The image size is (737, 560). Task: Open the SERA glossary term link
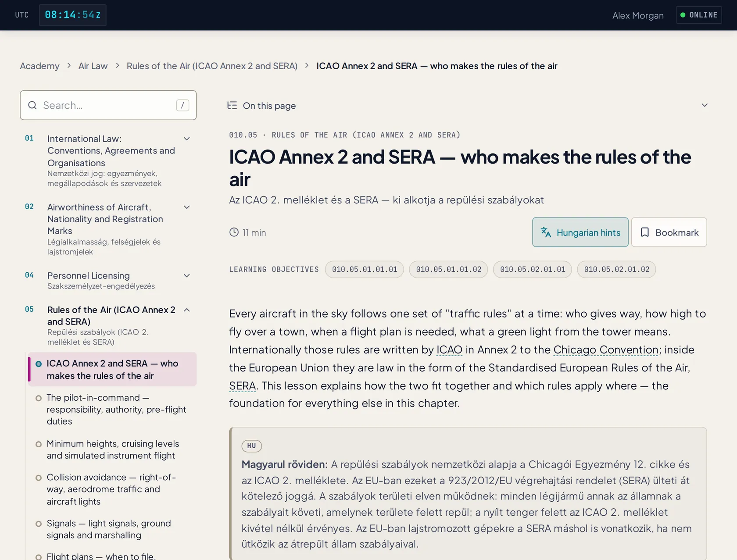(242, 386)
